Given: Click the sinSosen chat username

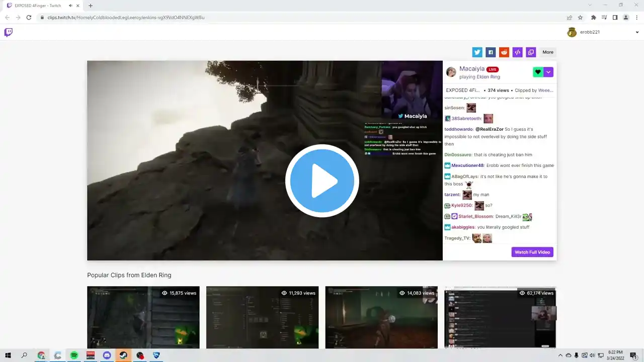Looking at the screenshot, I should point(454,108).
